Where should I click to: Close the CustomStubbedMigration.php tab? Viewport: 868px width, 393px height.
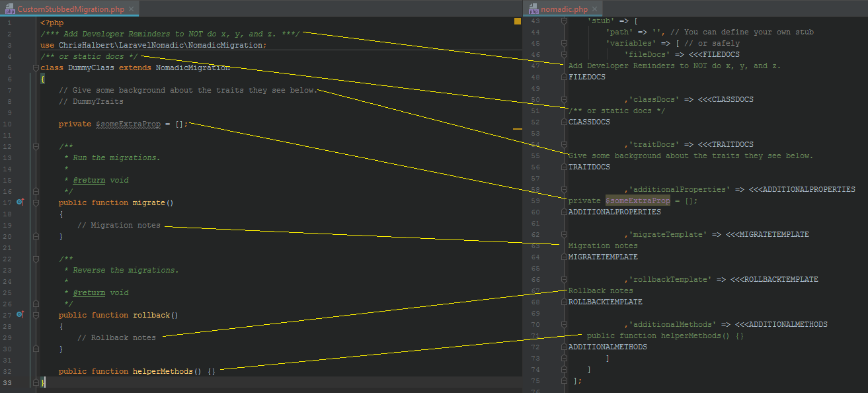click(132, 9)
